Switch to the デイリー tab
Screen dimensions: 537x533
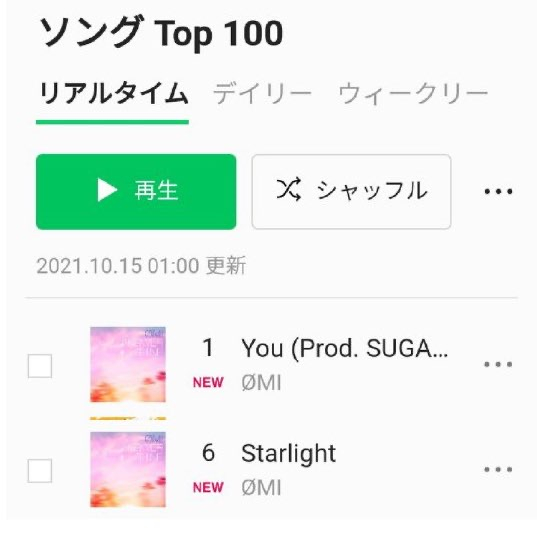[x=262, y=94]
